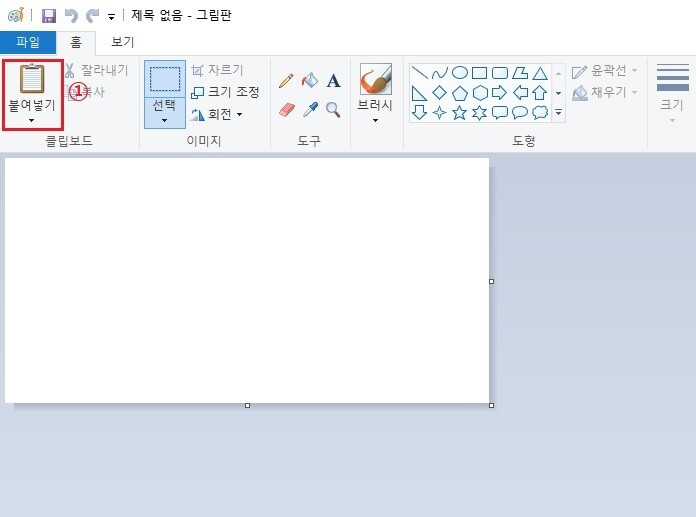Redo the last undone action
The height and width of the screenshot is (517, 696).
coord(92,16)
